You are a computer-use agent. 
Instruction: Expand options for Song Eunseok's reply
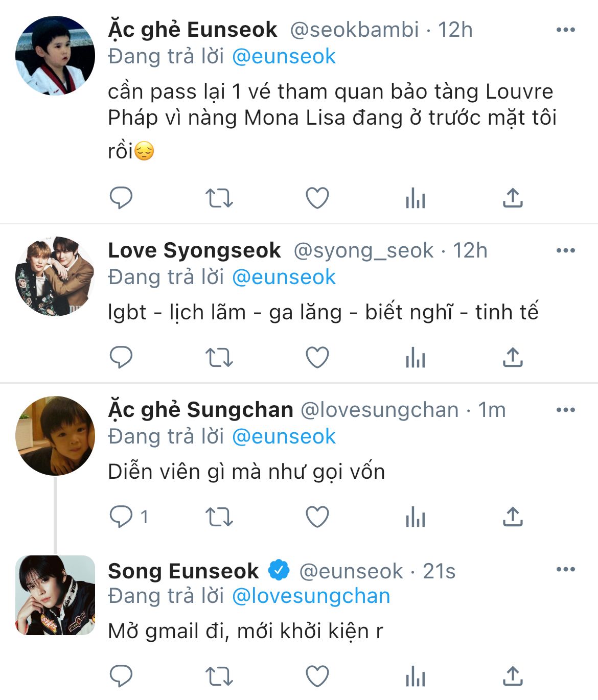point(565,570)
